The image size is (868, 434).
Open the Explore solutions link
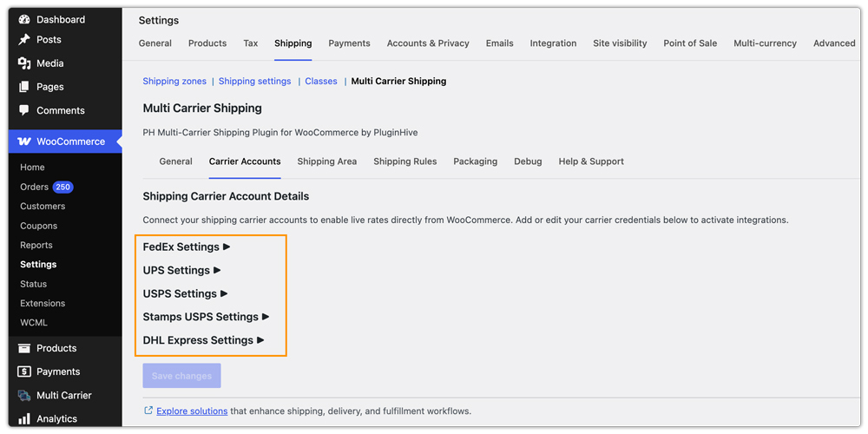click(x=192, y=411)
